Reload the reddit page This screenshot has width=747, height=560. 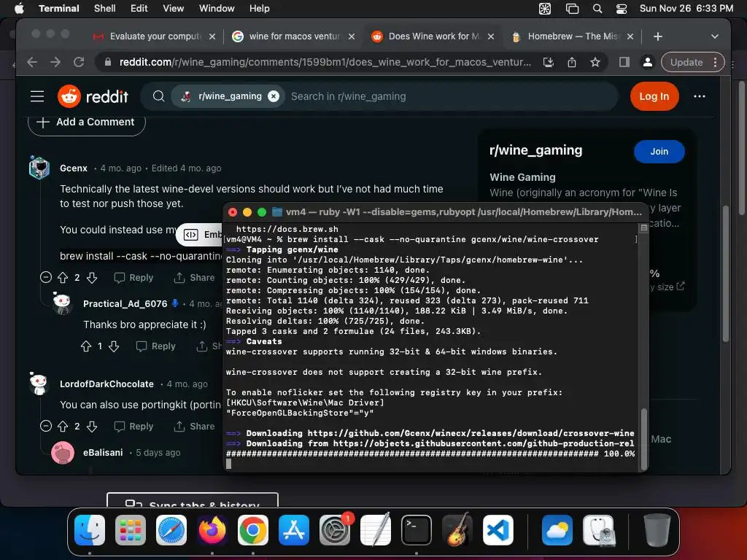pos(79,62)
